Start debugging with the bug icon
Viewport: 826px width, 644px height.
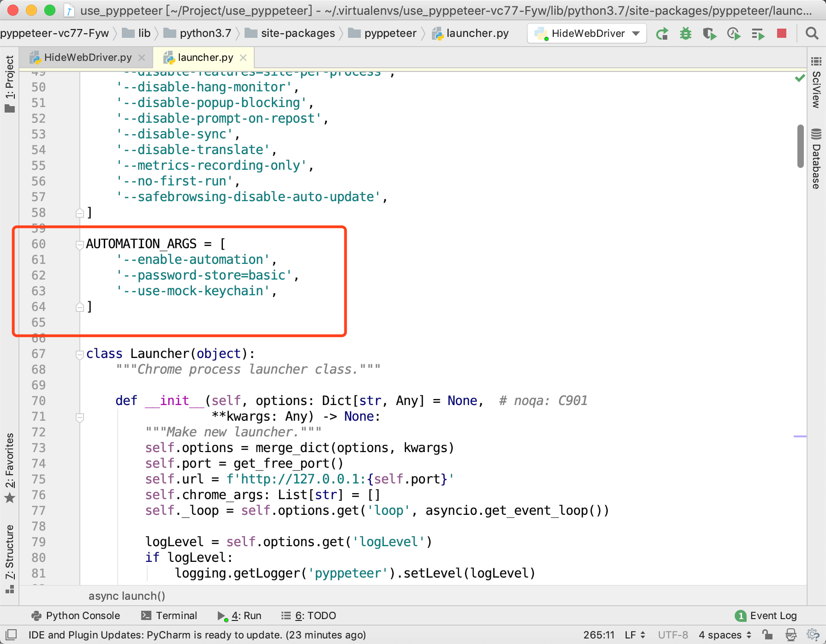686,34
